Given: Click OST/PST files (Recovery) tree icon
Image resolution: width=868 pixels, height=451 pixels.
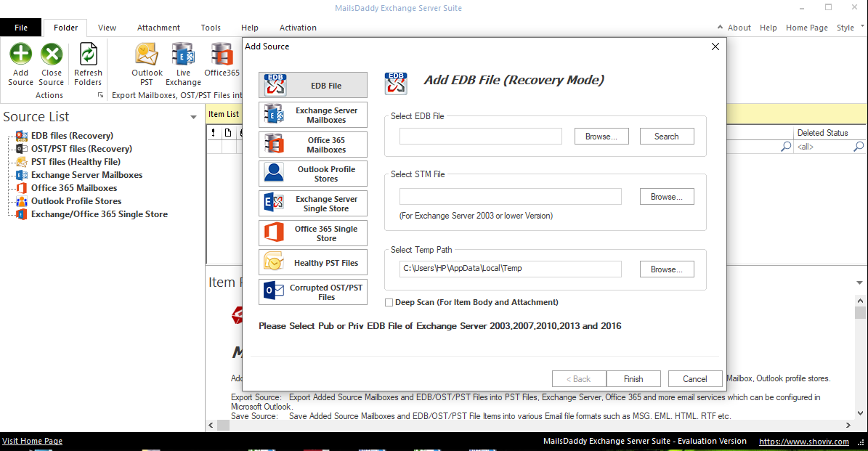Looking at the screenshot, I should pos(22,148).
